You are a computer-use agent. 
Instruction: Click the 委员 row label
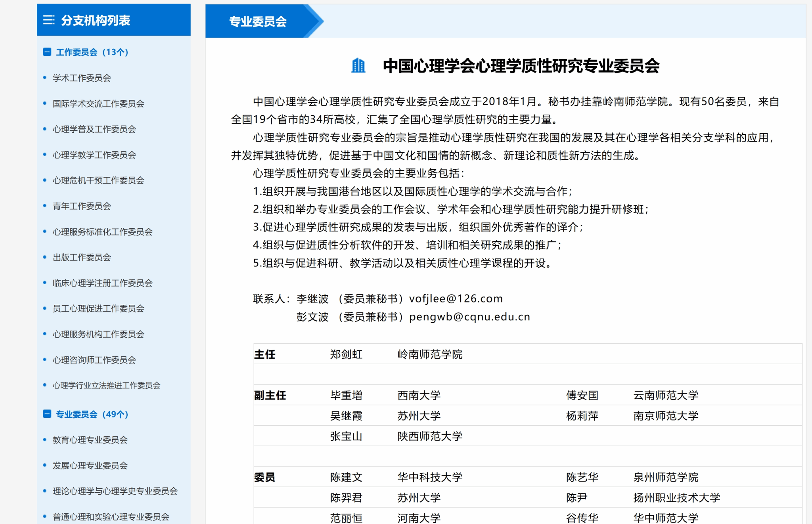pos(264,477)
